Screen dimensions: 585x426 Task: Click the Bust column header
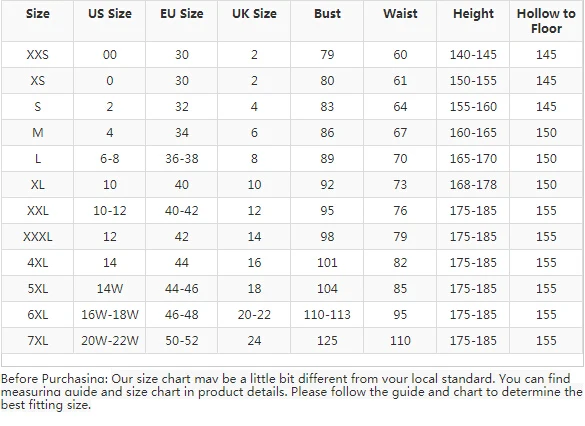[x=327, y=14]
